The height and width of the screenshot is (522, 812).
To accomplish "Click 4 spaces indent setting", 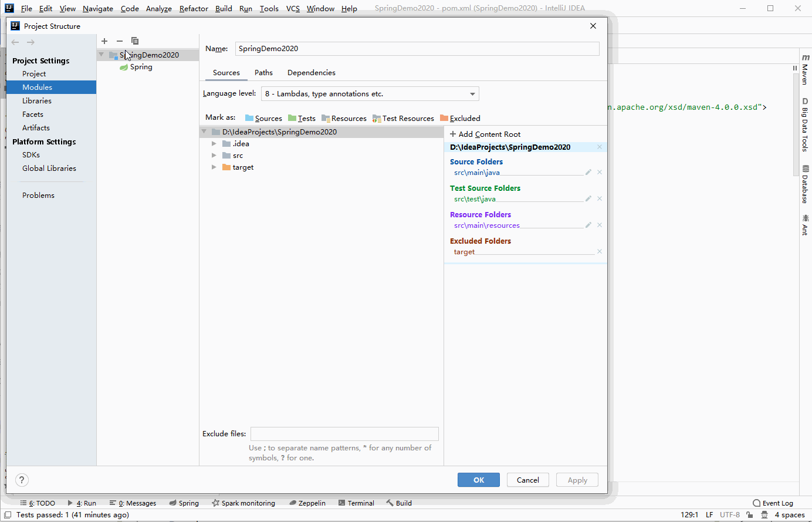I will (x=790, y=515).
